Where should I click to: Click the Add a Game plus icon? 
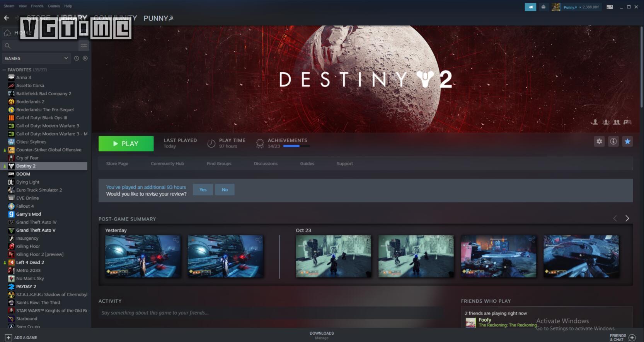pos(8,337)
